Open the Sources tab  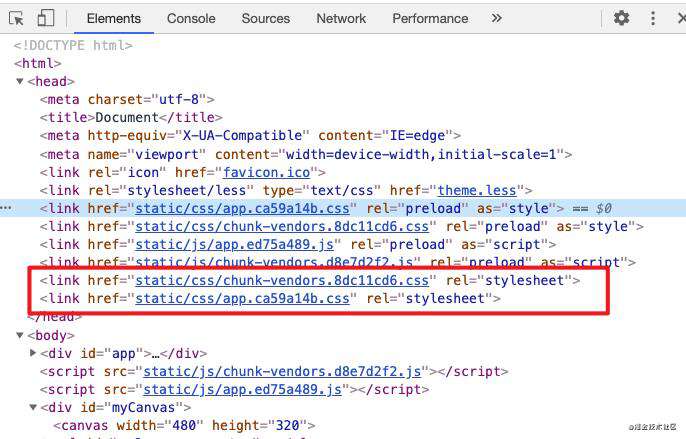pos(266,18)
